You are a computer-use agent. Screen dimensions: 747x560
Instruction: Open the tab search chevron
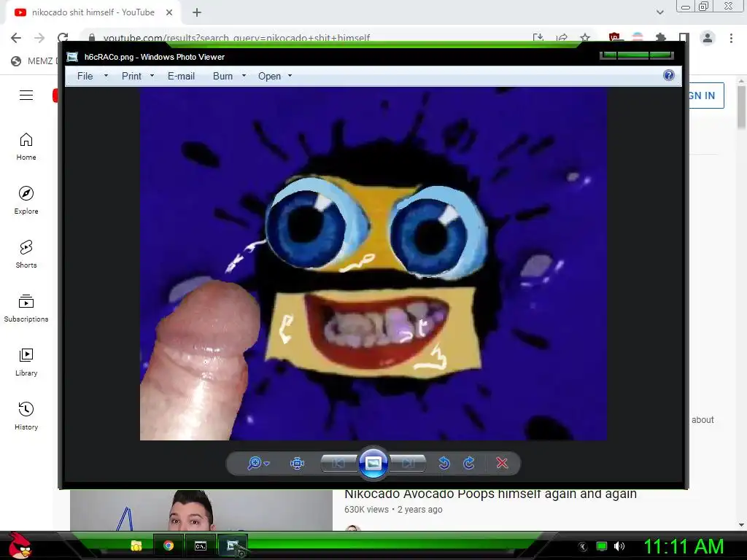659,12
